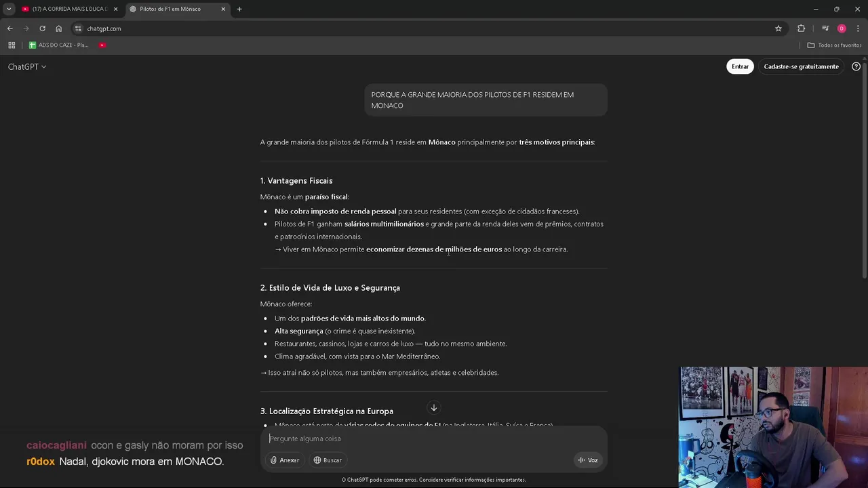The width and height of the screenshot is (868, 488).
Task: Bookmark this page with the star icon
Action: 778,28
